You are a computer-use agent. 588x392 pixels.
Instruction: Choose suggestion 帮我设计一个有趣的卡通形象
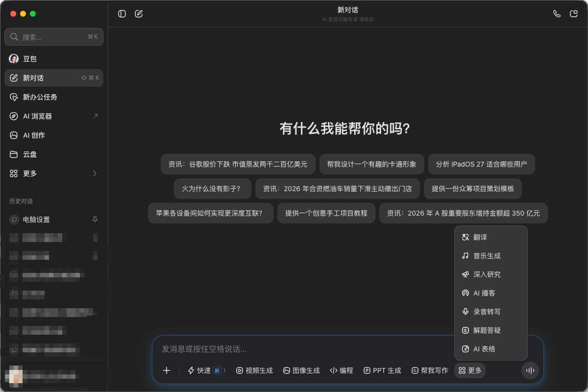click(372, 164)
